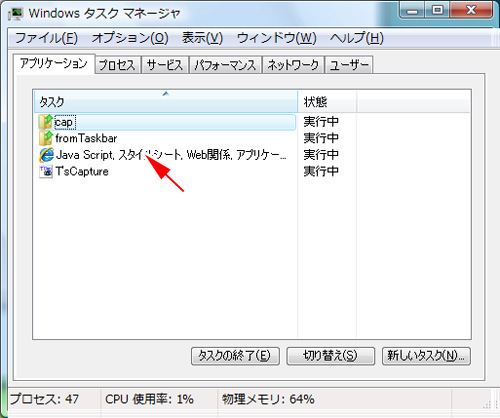Switch to the サービス tab

[165, 65]
